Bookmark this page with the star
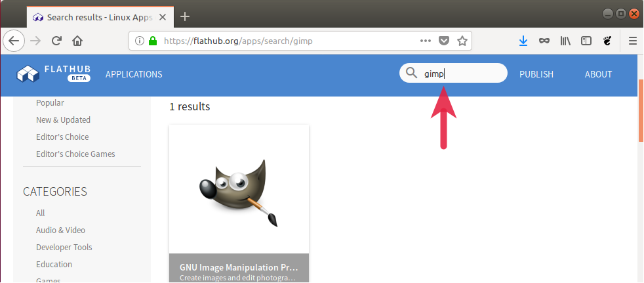This screenshot has width=644, height=283. (x=462, y=41)
